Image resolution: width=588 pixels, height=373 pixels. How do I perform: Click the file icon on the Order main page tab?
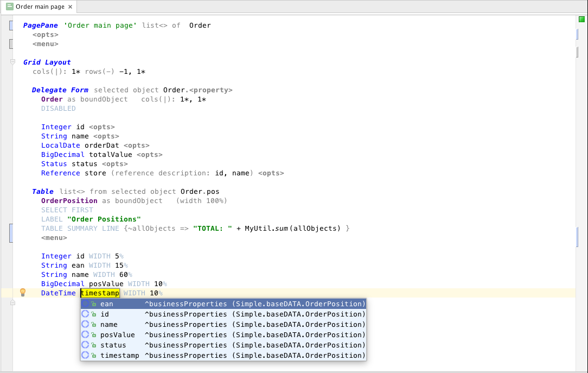pos(9,7)
